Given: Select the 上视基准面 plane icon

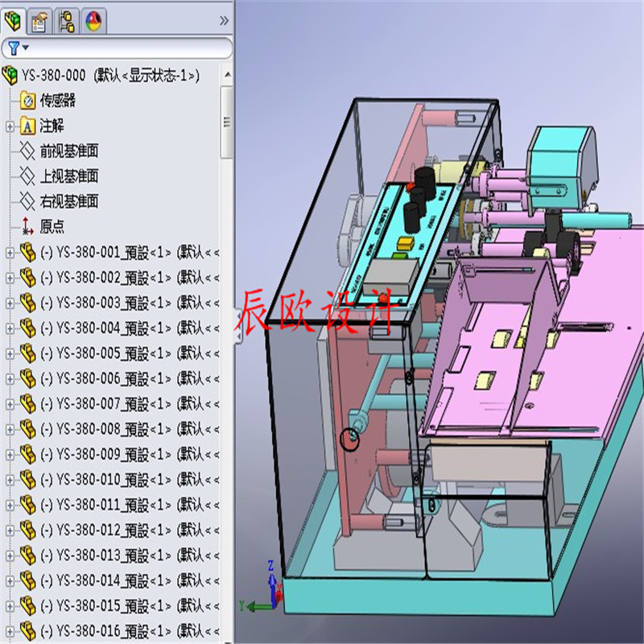Looking at the screenshot, I should pos(27,176).
